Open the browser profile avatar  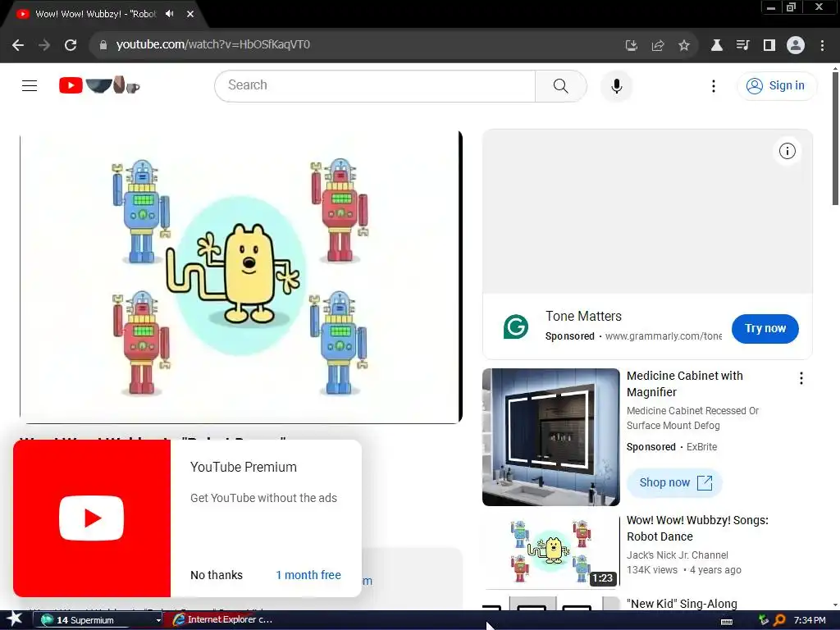pyautogui.click(x=796, y=46)
